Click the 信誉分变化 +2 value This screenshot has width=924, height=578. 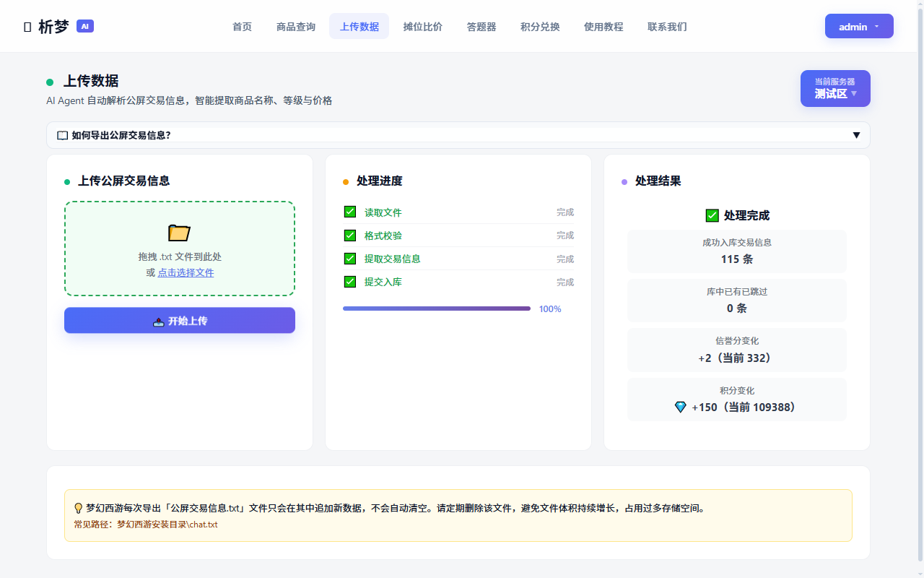(x=737, y=358)
